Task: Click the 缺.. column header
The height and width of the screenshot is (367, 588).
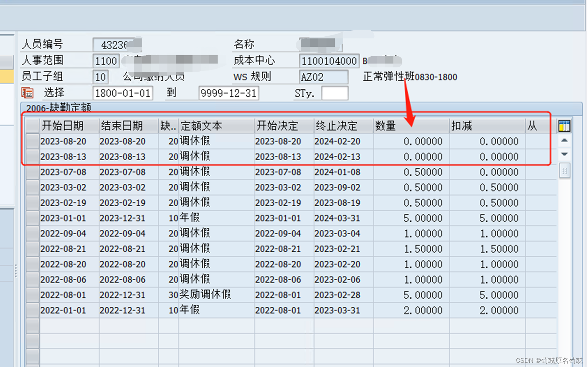Action: pyautogui.click(x=168, y=126)
